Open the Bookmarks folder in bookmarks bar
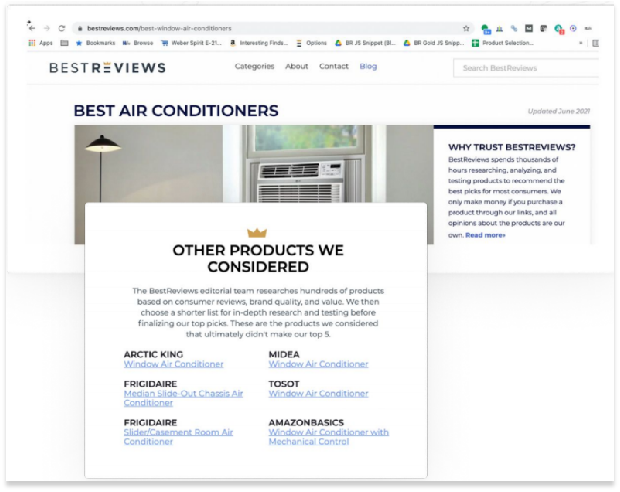620x492 pixels. coord(95,43)
